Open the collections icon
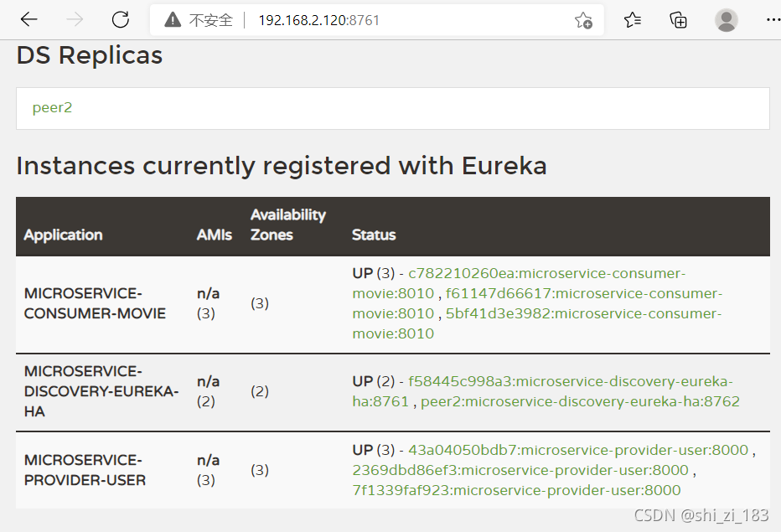 [x=678, y=20]
